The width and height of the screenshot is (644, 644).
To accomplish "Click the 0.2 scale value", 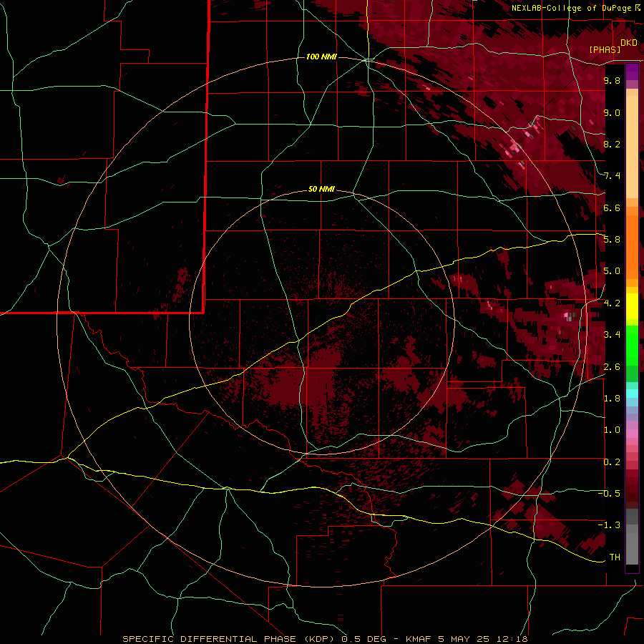I will (x=612, y=462).
